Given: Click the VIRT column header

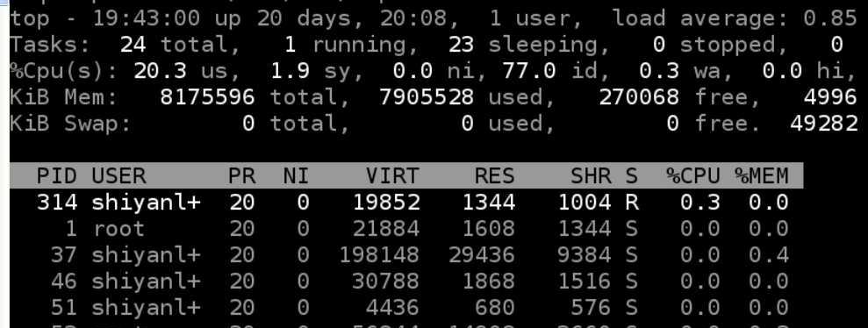Looking at the screenshot, I should point(392,176).
